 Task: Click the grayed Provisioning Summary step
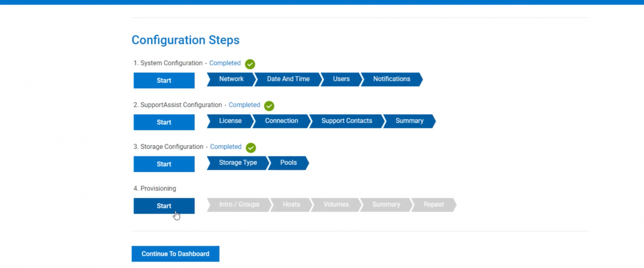pyautogui.click(x=386, y=205)
